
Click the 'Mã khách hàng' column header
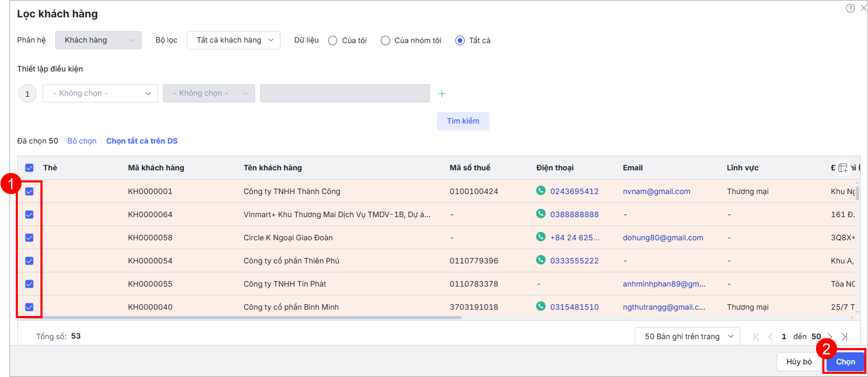(x=156, y=168)
